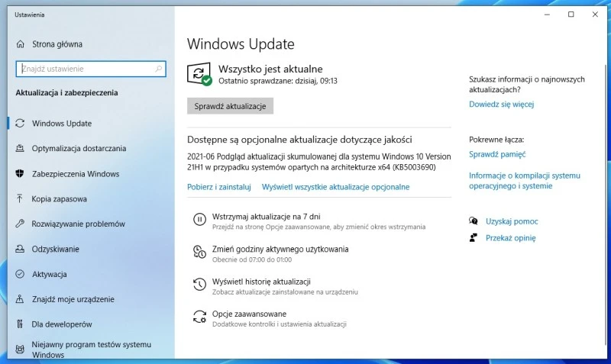Image resolution: width=611 pixels, height=364 pixels.
Task: Click the KB5003690 update description text
Action: pos(318,162)
